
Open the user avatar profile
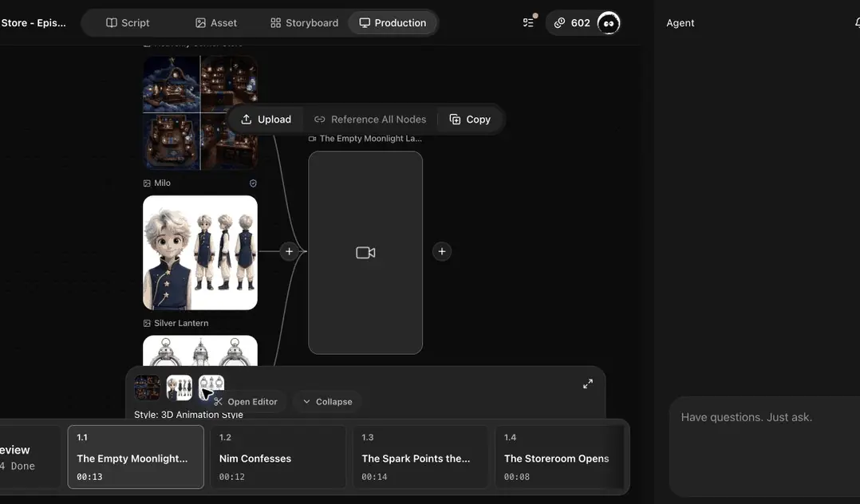[x=609, y=23]
